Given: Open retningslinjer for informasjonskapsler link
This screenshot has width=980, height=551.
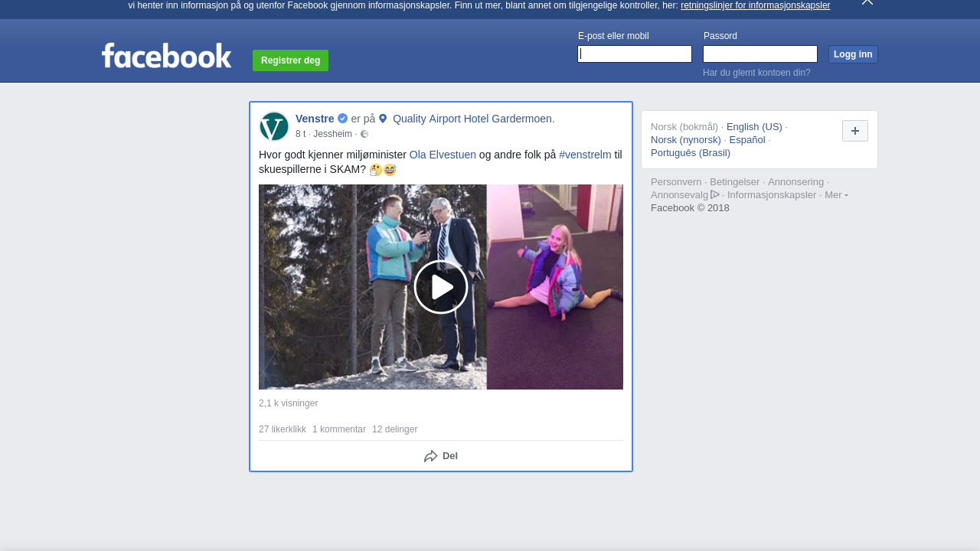Looking at the screenshot, I should (x=755, y=5).
